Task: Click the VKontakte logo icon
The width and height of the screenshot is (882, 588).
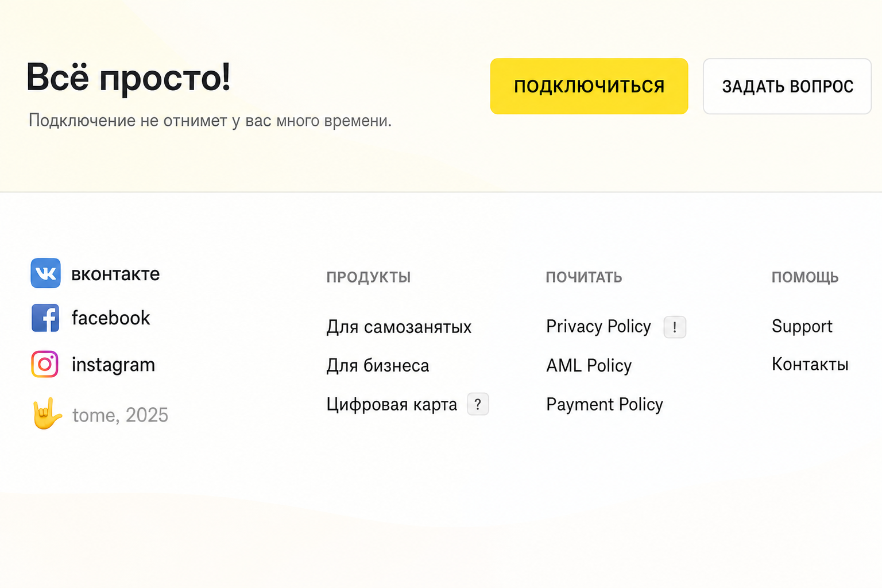Action: [45, 273]
